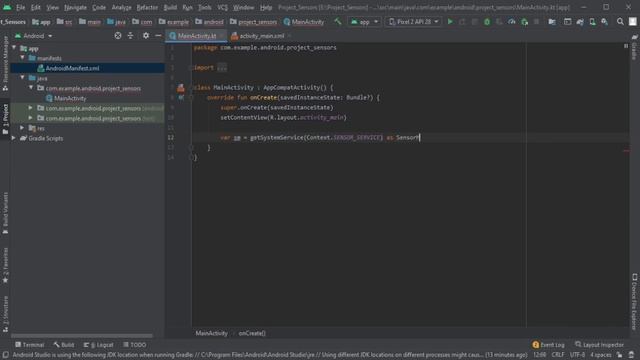Click the UTF-8 encoding status entry
Screen dimensions: 640x360
tap(577, 355)
